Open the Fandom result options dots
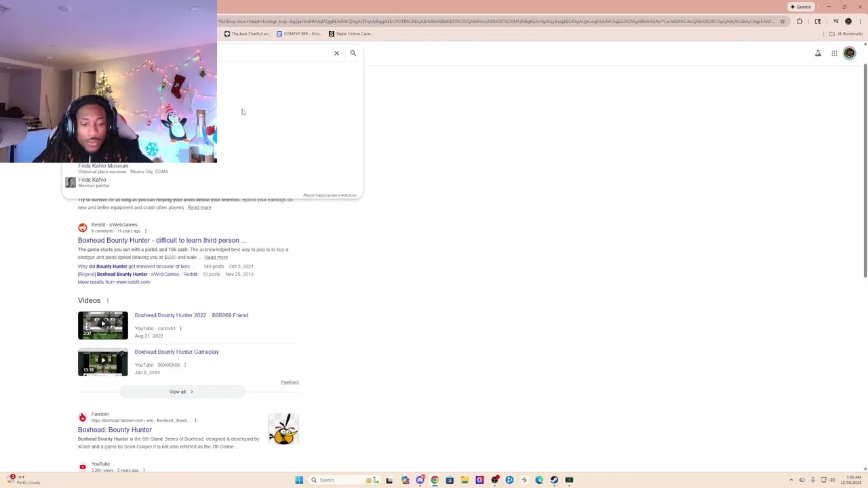 pos(195,421)
